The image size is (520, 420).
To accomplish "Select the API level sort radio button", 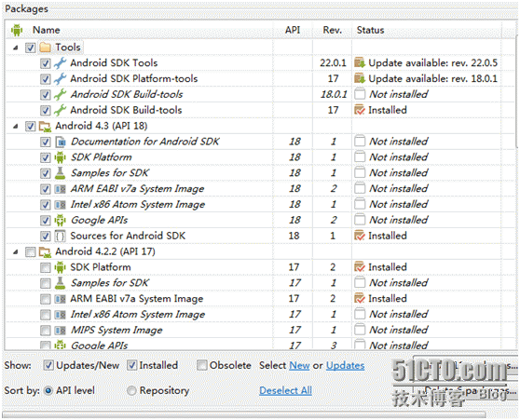I will [48, 391].
